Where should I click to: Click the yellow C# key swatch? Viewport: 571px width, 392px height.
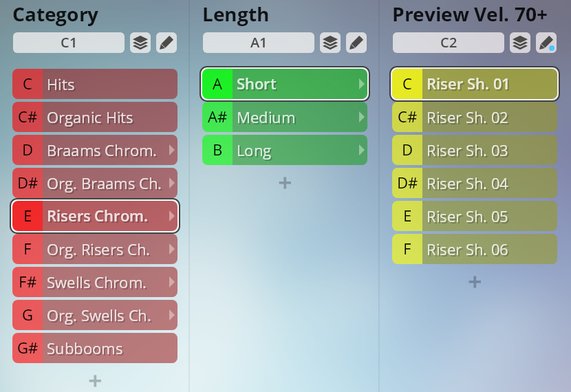(x=407, y=117)
